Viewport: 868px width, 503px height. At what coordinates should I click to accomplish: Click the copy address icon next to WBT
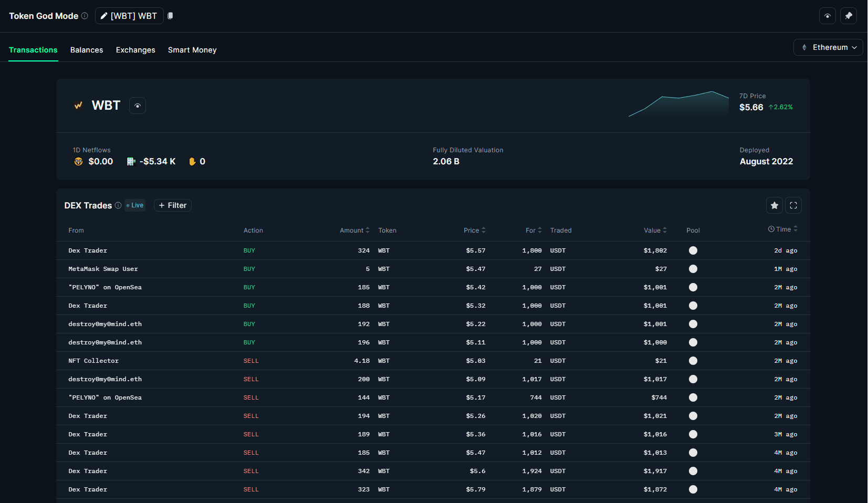(x=170, y=16)
